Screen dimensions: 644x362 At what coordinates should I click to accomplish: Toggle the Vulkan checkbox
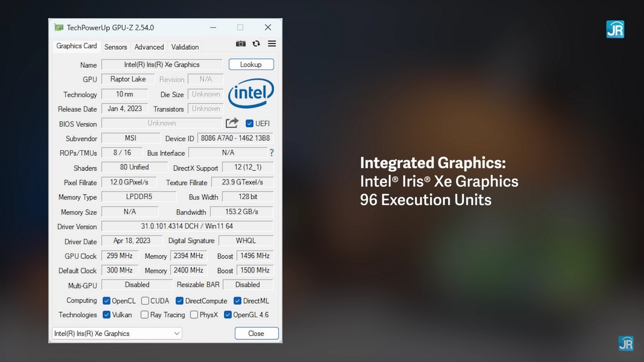[x=107, y=315]
